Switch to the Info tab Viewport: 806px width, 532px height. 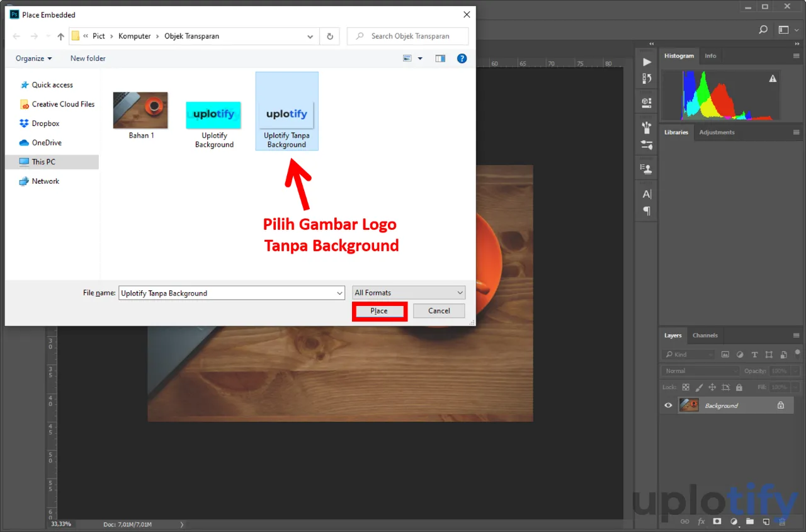(710, 56)
